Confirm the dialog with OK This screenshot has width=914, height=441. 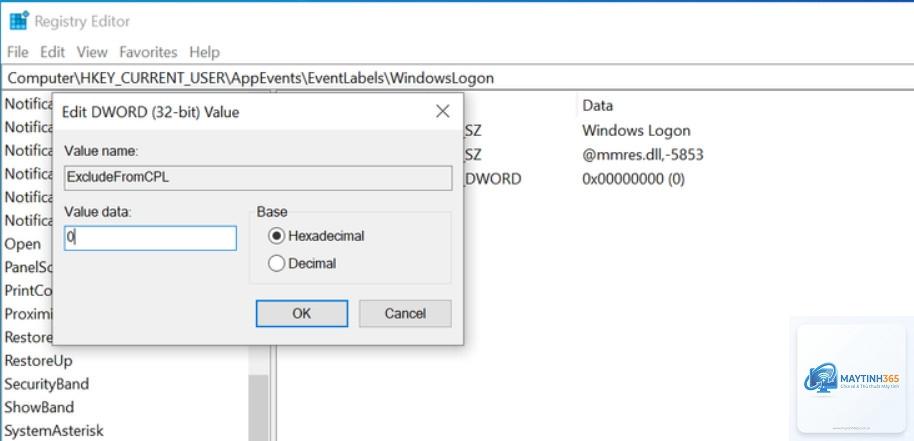click(302, 313)
